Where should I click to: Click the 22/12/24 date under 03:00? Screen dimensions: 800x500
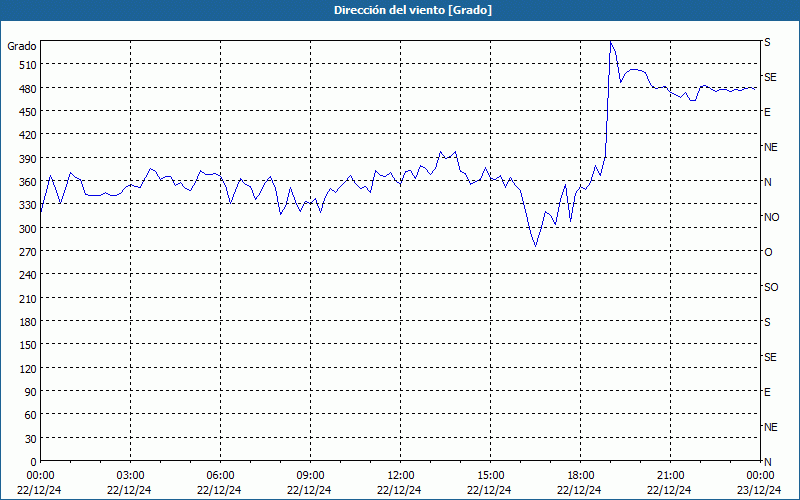click(129, 490)
